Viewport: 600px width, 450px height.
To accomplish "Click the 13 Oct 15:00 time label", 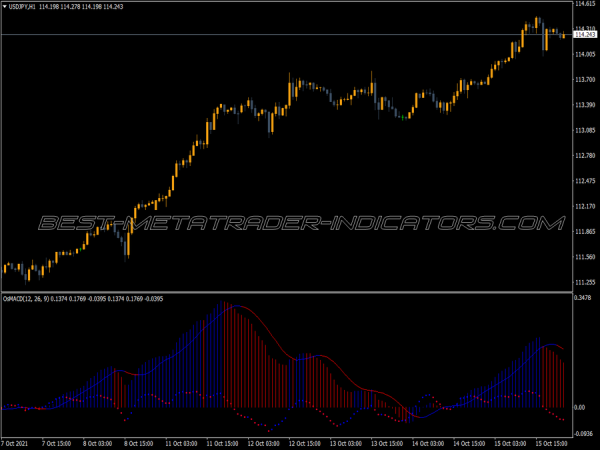I will (x=387, y=443).
